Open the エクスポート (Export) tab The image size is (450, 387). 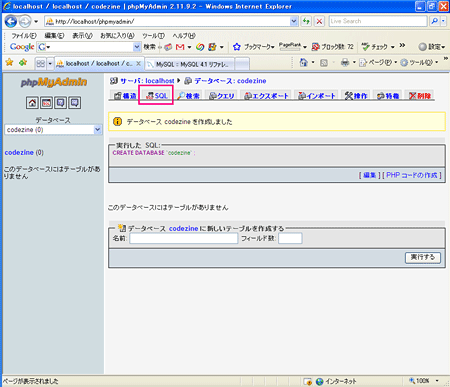click(266, 96)
